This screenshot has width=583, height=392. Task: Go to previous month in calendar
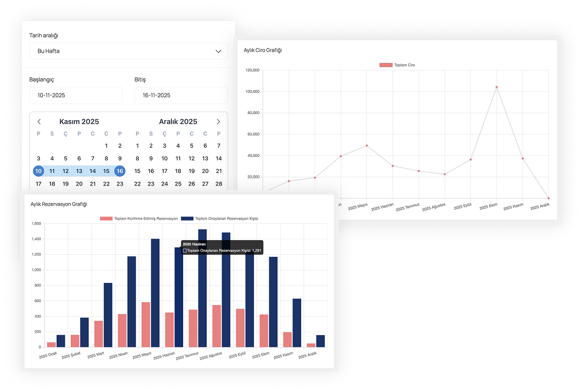coord(39,122)
